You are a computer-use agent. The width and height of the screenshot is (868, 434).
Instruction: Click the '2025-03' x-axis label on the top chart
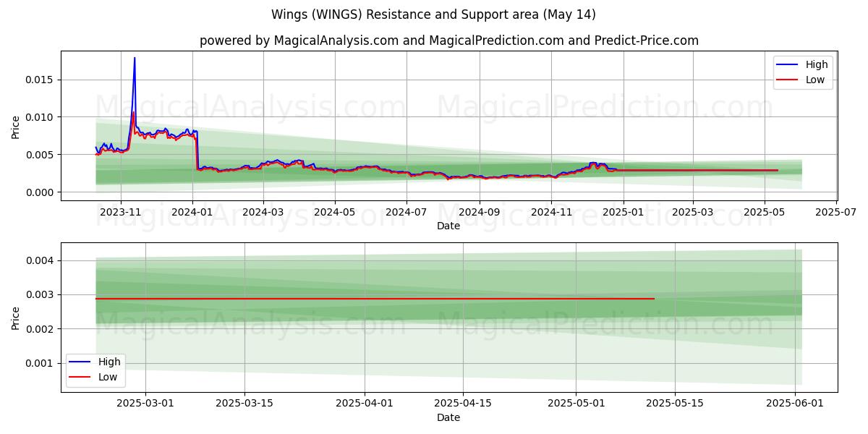(692, 212)
